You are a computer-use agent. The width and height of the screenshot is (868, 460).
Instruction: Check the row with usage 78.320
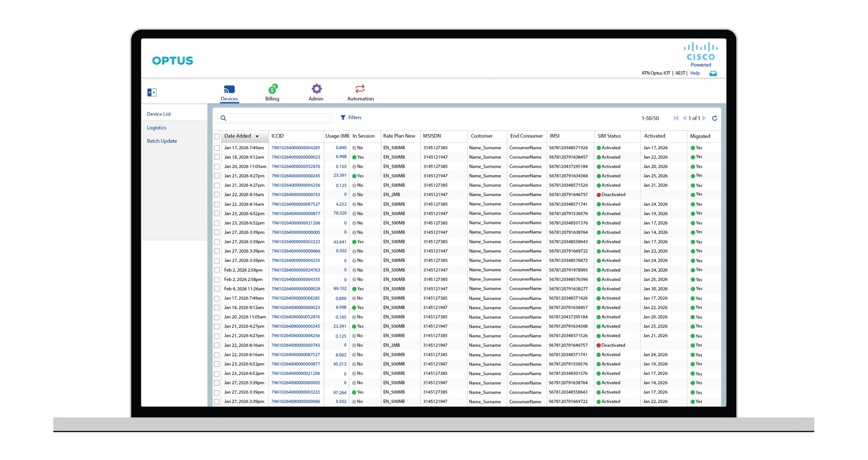click(x=217, y=213)
